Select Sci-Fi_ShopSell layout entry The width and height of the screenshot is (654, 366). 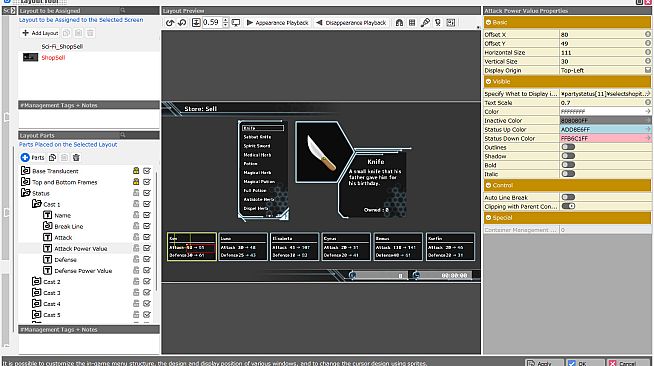click(62, 46)
